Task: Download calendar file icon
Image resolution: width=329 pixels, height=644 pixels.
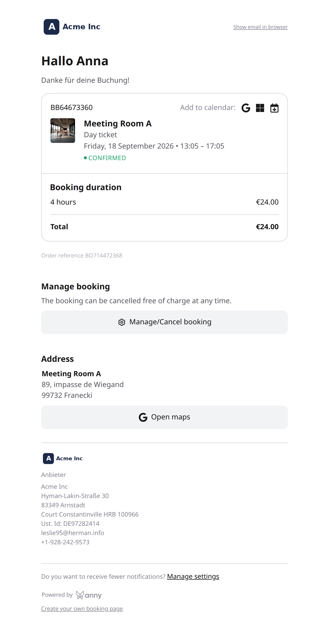Action: pyautogui.click(x=275, y=108)
